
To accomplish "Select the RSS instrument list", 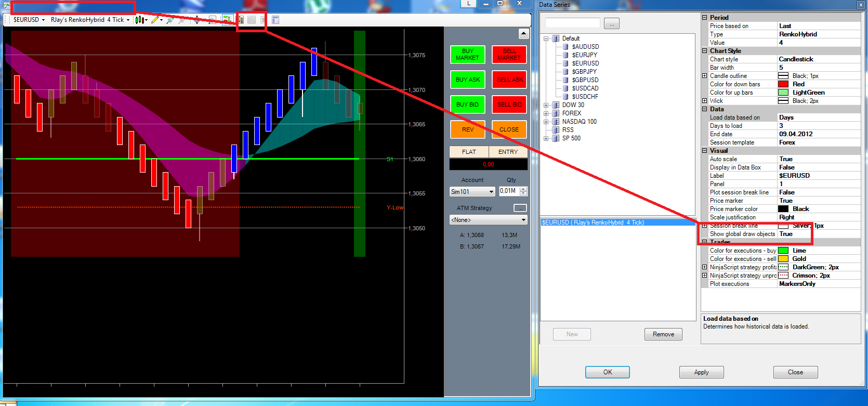I will tap(568, 130).
